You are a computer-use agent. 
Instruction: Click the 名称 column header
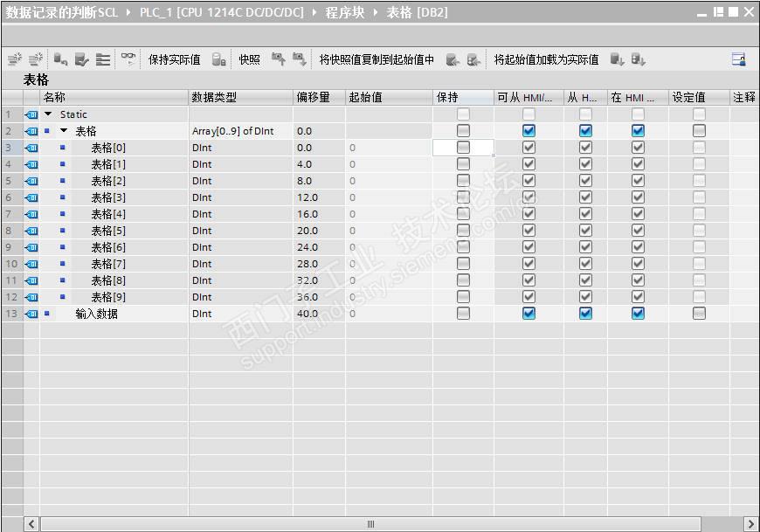click(x=114, y=97)
